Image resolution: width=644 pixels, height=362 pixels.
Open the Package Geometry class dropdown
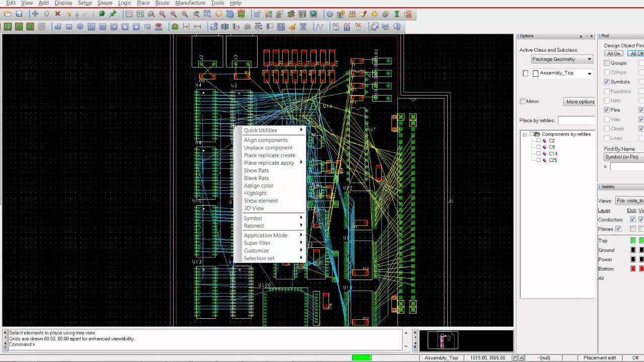coord(561,59)
